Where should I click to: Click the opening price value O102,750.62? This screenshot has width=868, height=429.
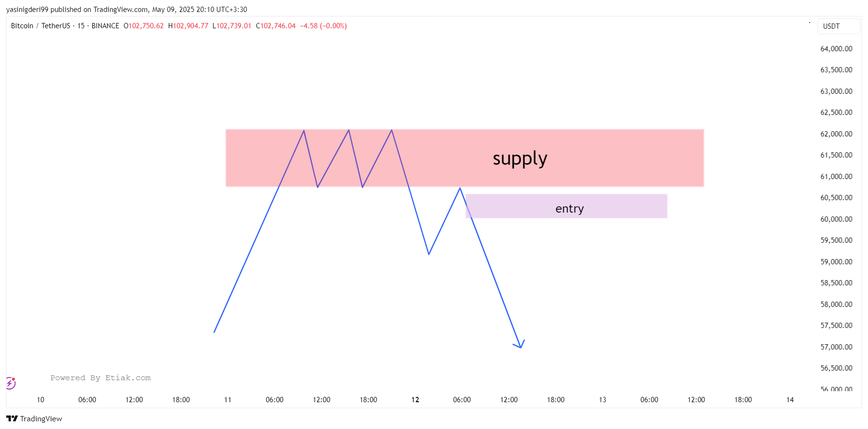coord(144,26)
